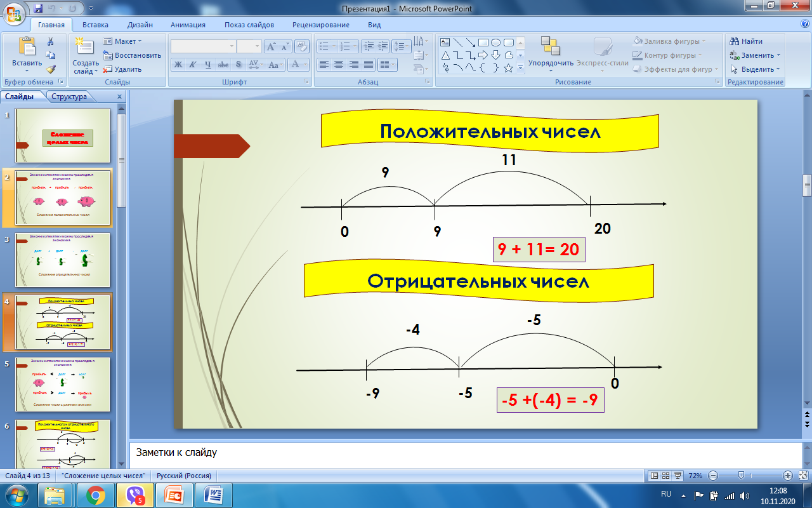This screenshot has height=508, width=812.
Task: Toggle text shadow (S) formatting
Action: pos(238,65)
